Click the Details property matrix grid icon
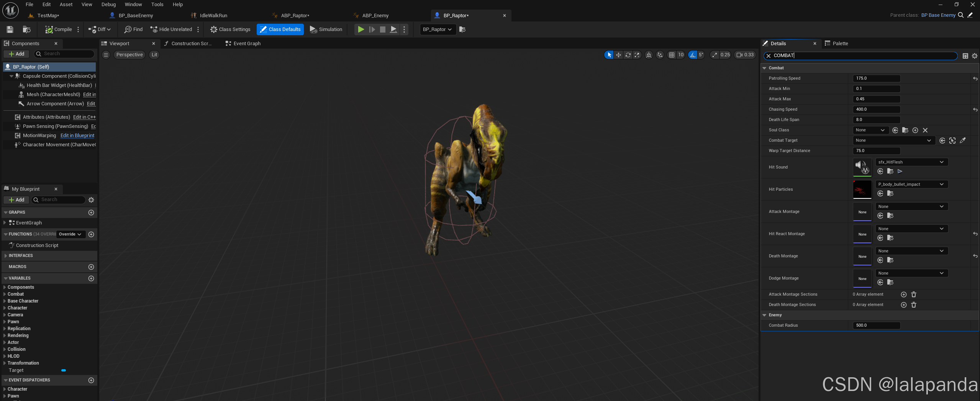Viewport: 980px width, 401px height. pos(965,56)
